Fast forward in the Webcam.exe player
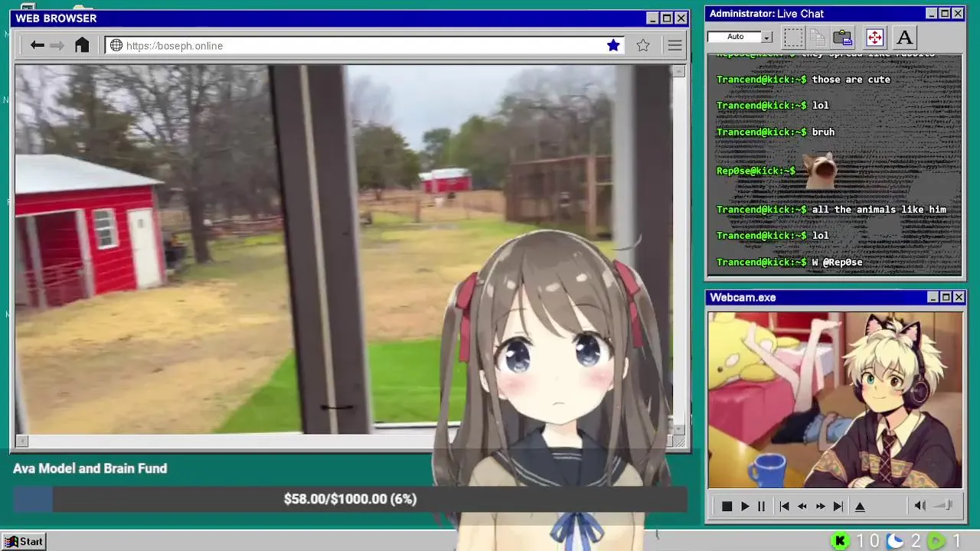This screenshot has height=551, width=980. 820,506
